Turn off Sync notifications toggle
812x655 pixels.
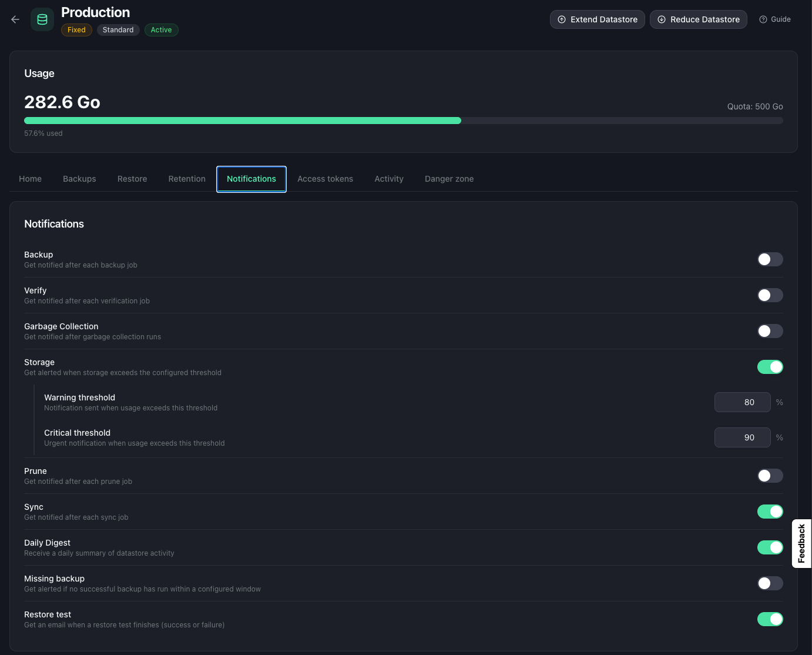pyautogui.click(x=770, y=512)
